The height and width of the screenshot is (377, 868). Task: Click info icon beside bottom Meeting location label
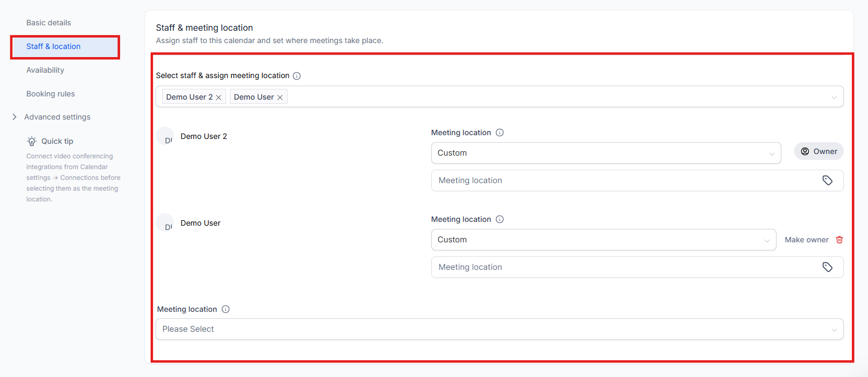[x=226, y=309]
